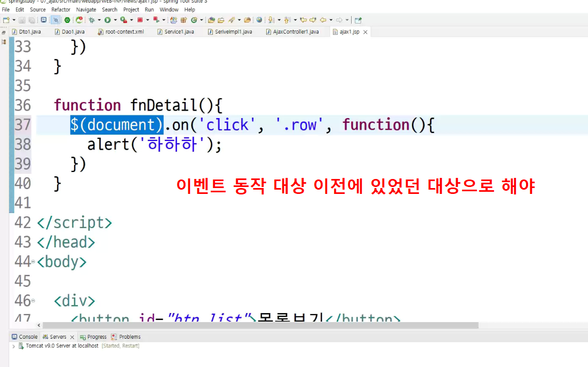Open the New Aspect (AJ) icon
The width and height of the screenshot is (588, 367).
pos(173,20)
